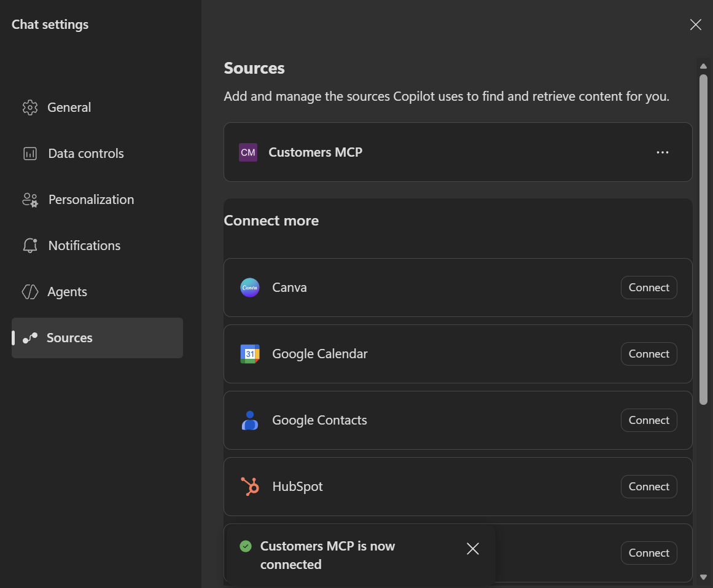Close the Chat settings dialog
The image size is (713, 588).
(x=696, y=25)
